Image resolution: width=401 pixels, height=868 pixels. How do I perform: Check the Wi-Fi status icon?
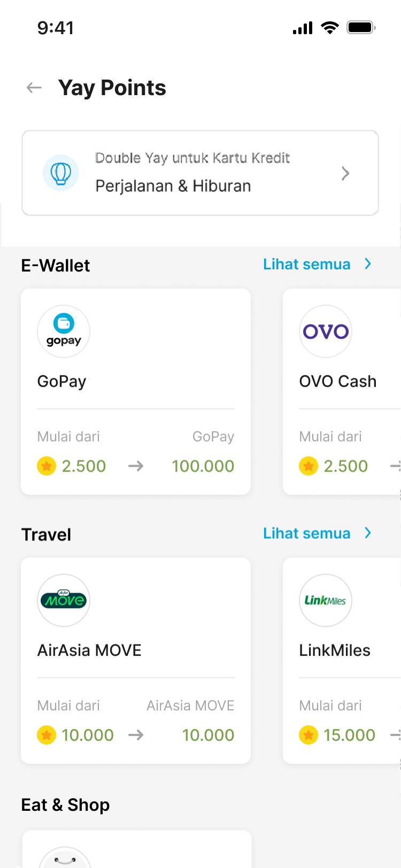click(330, 28)
